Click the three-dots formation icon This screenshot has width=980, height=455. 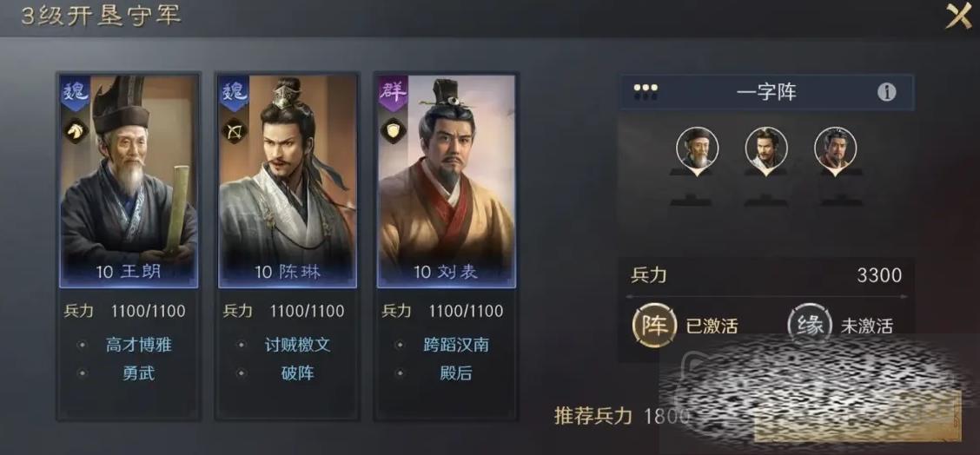(645, 93)
